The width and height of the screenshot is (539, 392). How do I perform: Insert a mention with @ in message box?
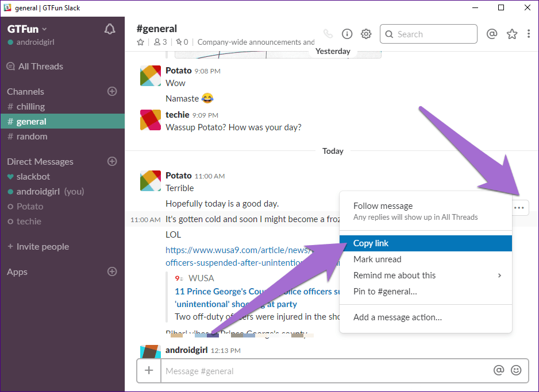pyautogui.click(x=498, y=370)
